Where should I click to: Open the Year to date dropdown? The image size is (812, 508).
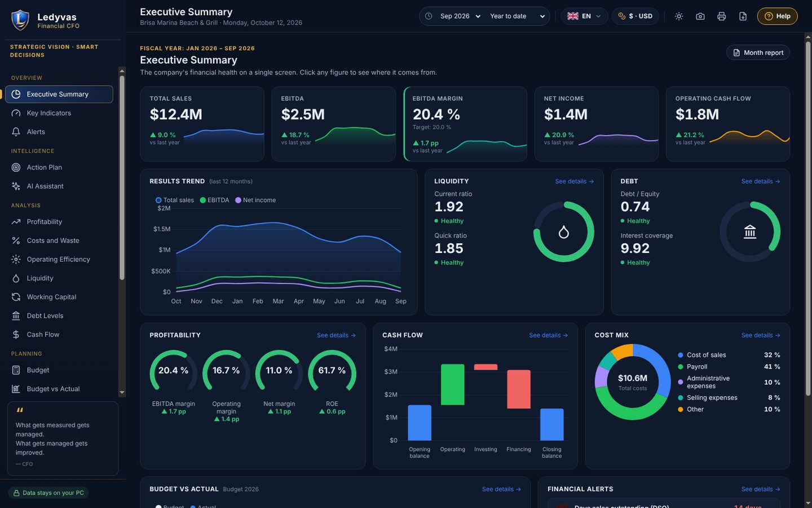click(x=517, y=16)
